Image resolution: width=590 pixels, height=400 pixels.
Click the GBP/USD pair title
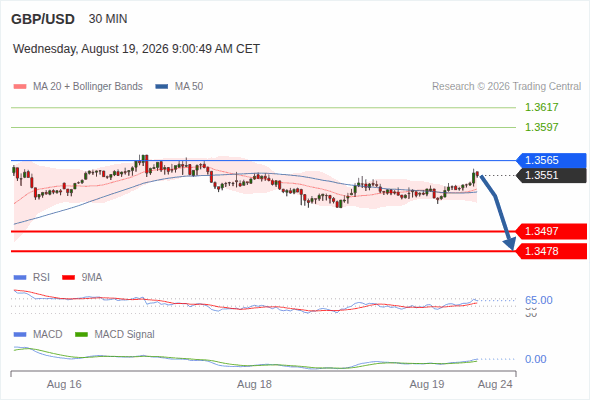[43, 19]
